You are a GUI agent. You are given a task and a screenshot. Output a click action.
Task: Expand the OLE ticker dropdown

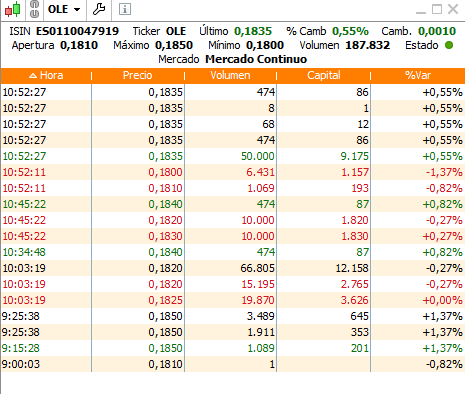77,9
